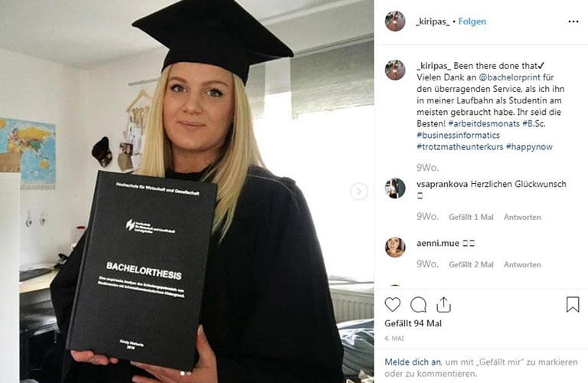The width and height of the screenshot is (588, 383).
Task: Open the #happynow hashtag
Action: click(529, 146)
